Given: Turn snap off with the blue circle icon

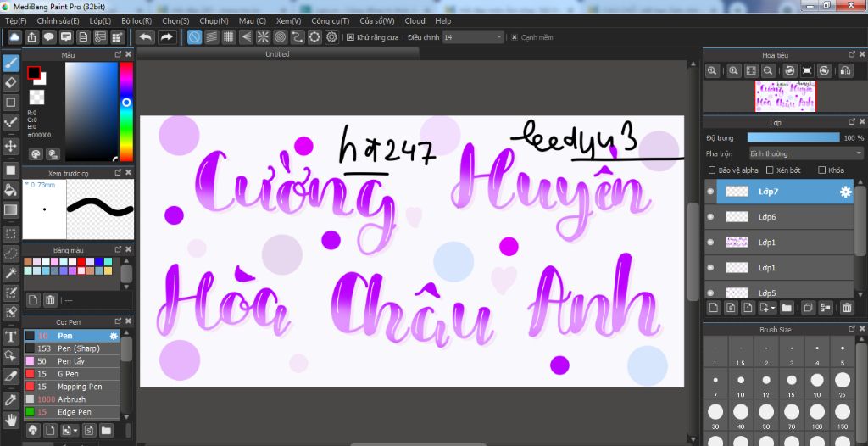Looking at the screenshot, I should [x=194, y=37].
